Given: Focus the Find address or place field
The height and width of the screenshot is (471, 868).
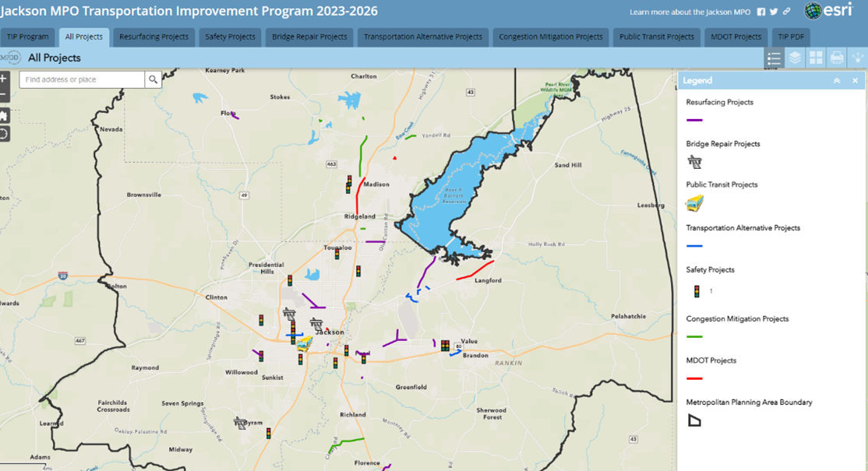Looking at the screenshot, I should point(82,79).
